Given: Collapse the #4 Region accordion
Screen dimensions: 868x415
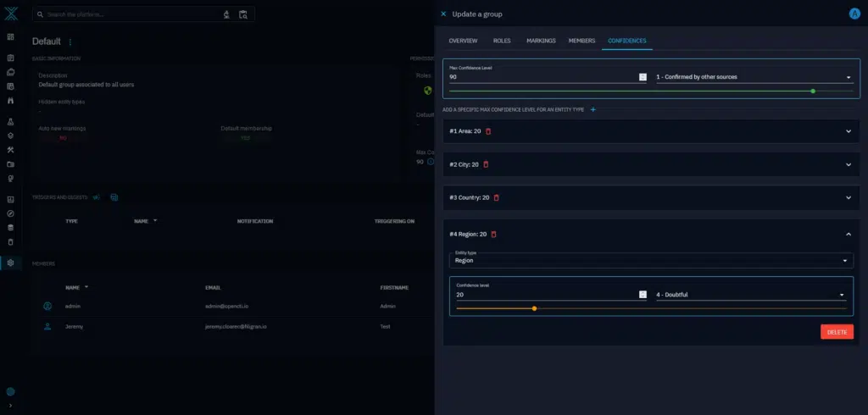Looking at the screenshot, I should (x=848, y=234).
